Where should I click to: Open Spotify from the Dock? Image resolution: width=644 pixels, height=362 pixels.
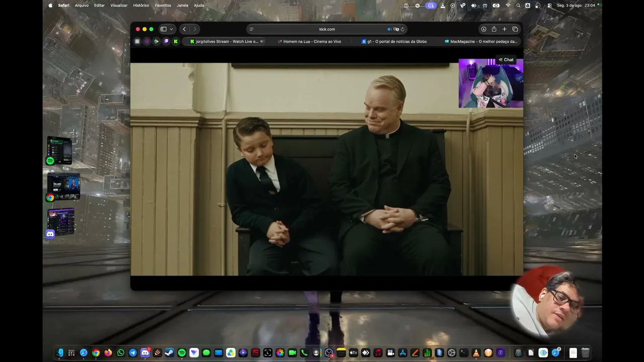click(x=182, y=353)
